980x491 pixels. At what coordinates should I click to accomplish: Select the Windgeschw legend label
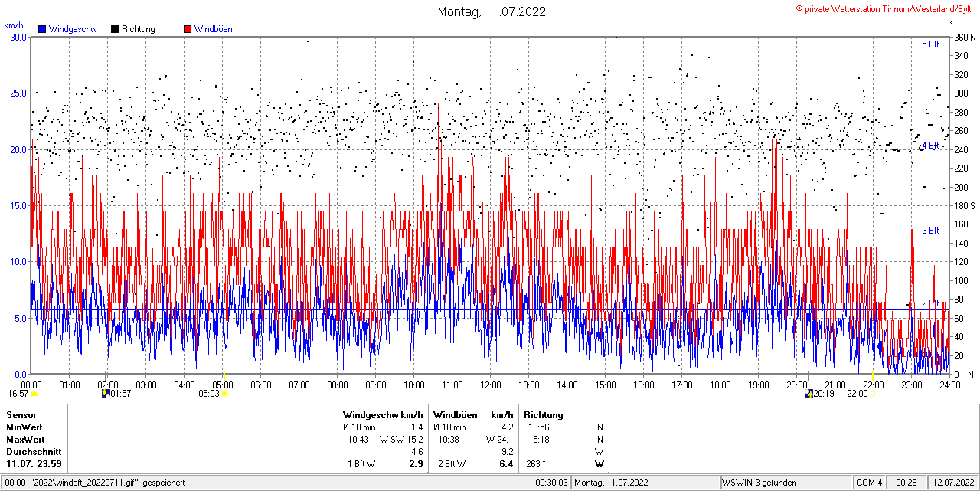tap(73, 29)
